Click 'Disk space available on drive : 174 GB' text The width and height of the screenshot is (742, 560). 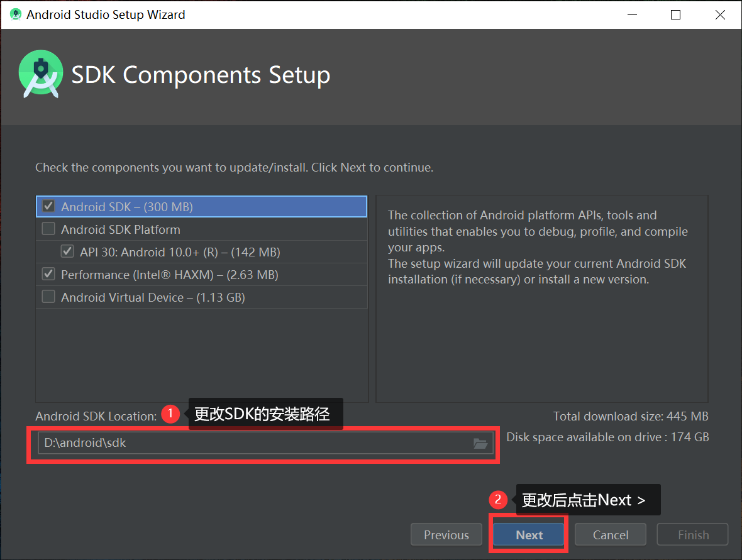607,437
